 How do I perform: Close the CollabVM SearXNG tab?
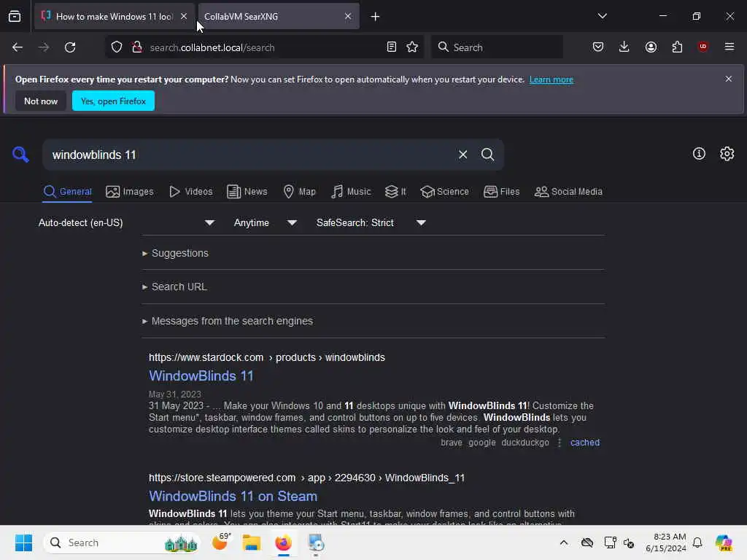[x=348, y=16]
